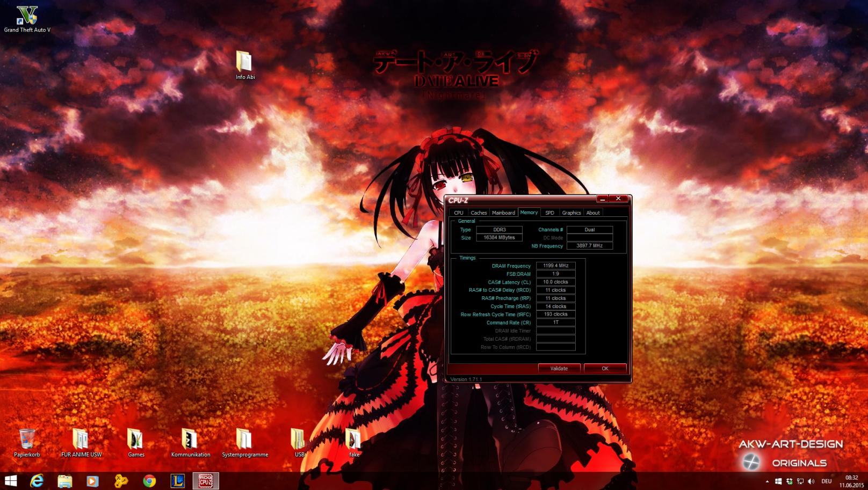Select the Systemprogramme folder icon
This screenshot has height=490, width=868.
(x=245, y=443)
